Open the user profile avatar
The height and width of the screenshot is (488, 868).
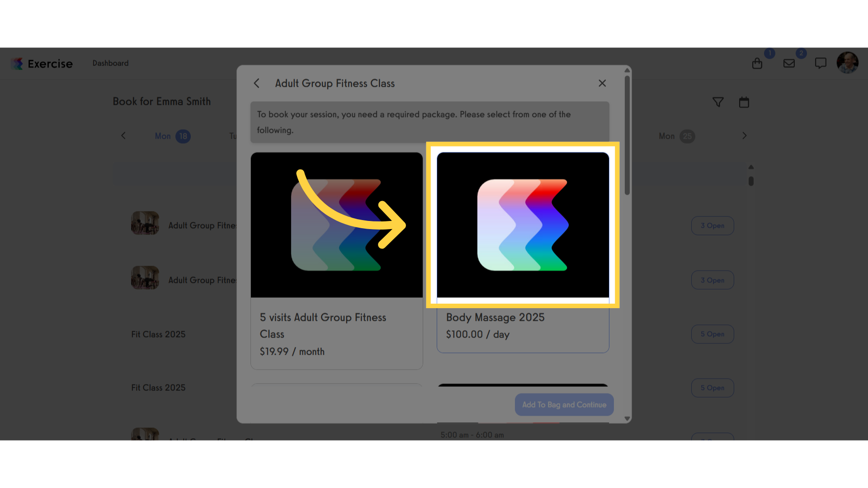(848, 63)
